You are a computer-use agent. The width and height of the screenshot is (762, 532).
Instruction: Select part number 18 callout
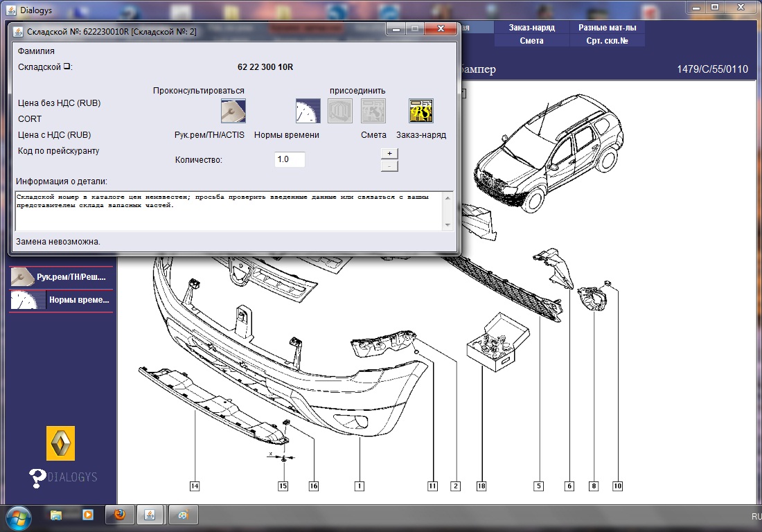click(481, 486)
